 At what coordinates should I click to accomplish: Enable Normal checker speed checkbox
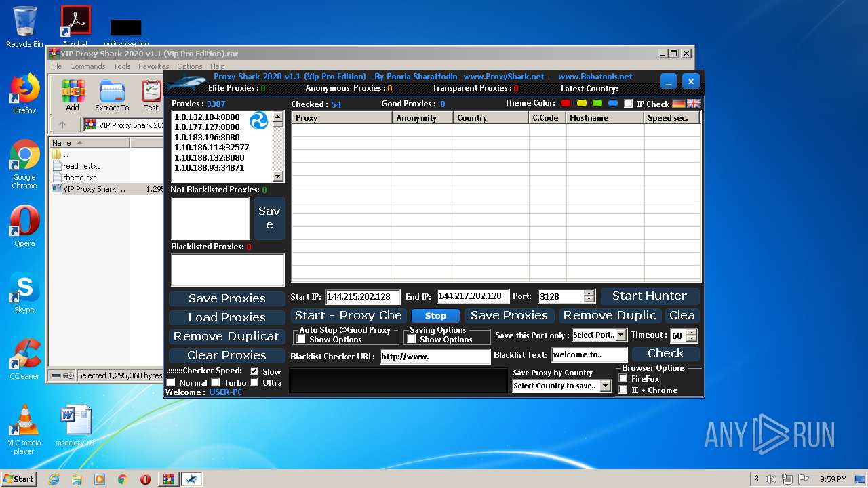coord(171,383)
